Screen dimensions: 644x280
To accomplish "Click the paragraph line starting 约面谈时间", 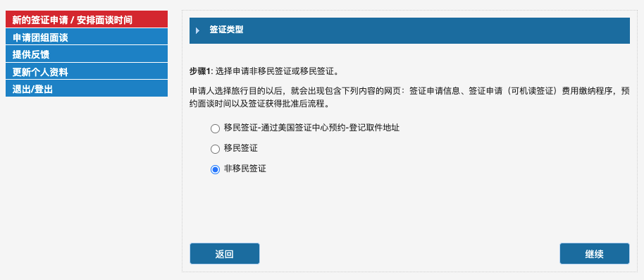I will [x=259, y=104].
